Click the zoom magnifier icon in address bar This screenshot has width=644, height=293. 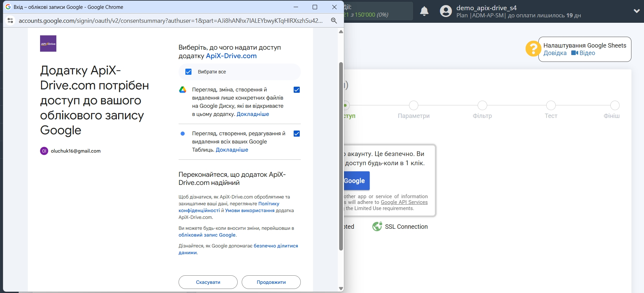coord(334,21)
